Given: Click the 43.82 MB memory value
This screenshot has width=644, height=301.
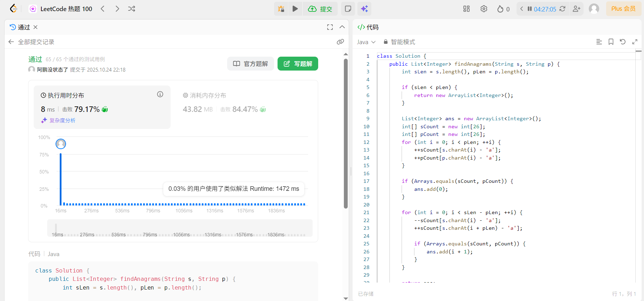Looking at the screenshot, I should coord(198,109).
